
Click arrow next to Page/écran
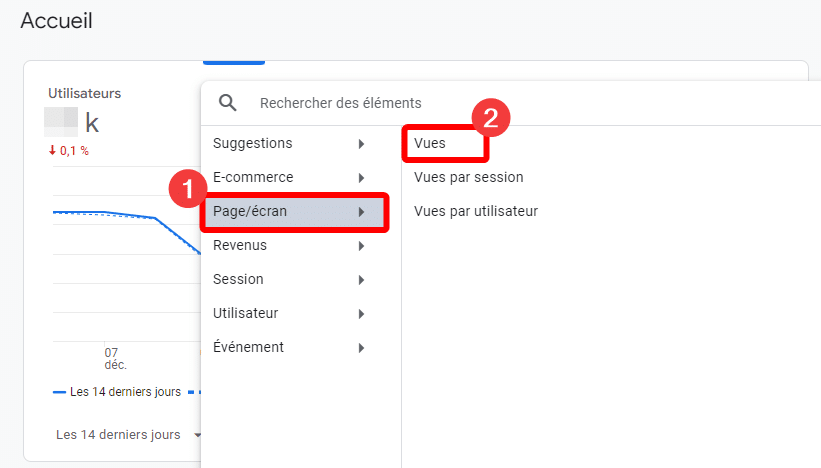tap(361, 212)
